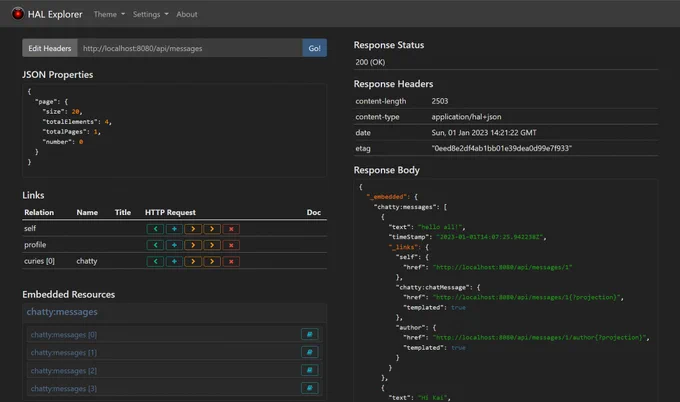Send DELETE request for curies chatty link
This screenshot has height=402, width=680.
click(x=231, y=261)
